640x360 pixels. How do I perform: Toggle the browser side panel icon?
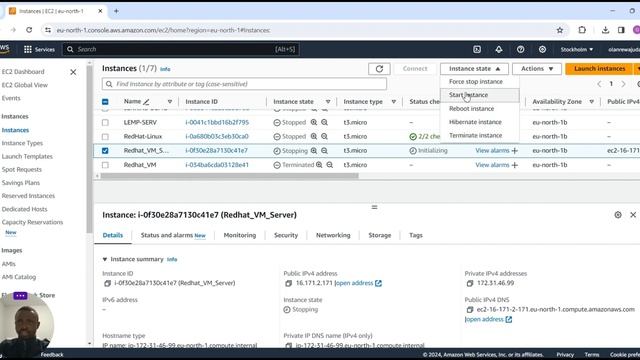click(621, 30)
